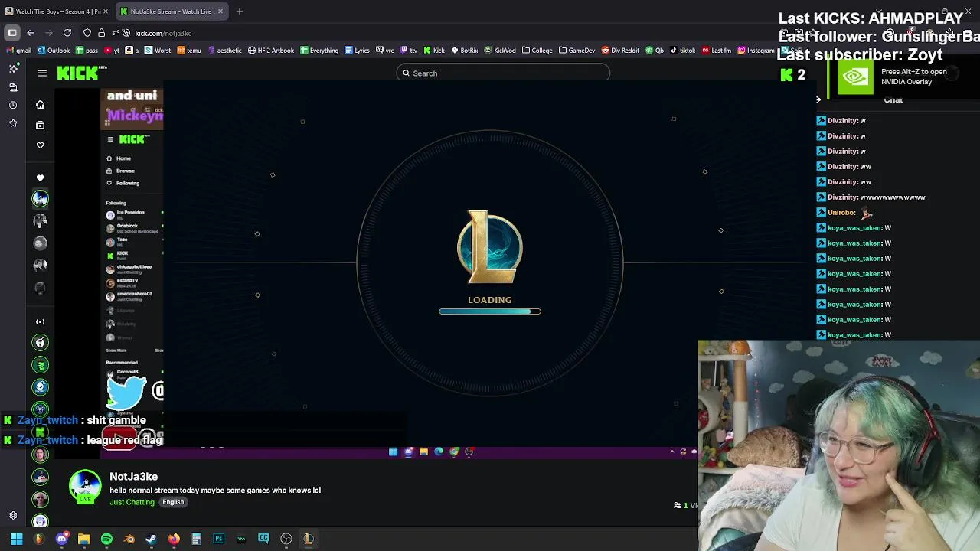Collapse the chat panel arrow
Screen dimensions: 980x551
(818, 100)
